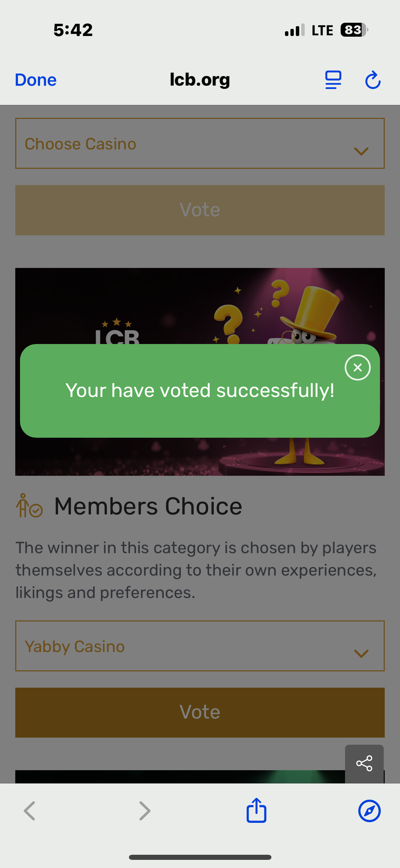Open the reader view icon
Screen dimensions: 400x868
click(x=333, y=80)
